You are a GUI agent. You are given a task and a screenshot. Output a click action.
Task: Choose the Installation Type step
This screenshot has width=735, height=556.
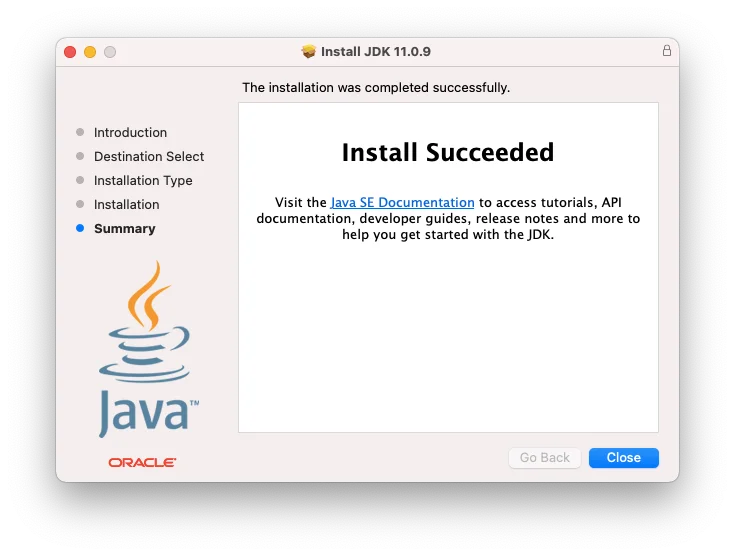point(143,181)
